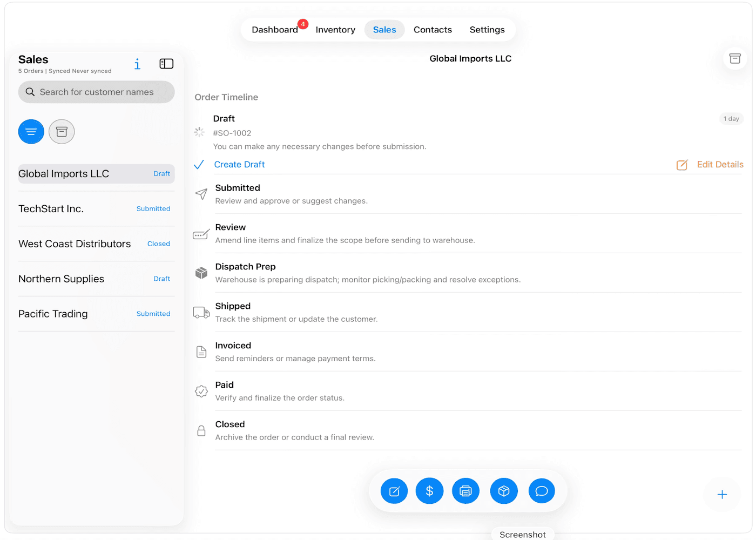Switch to the Inventory tab

[335, 30]
